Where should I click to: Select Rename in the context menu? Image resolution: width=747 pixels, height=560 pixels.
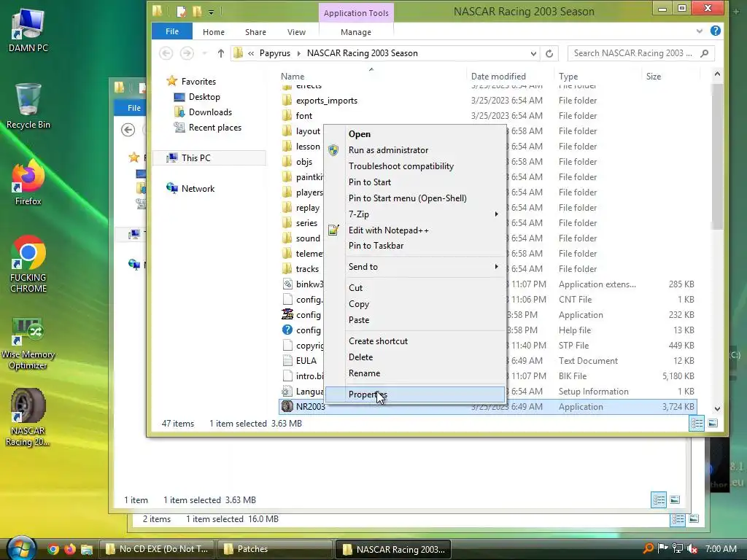tap(365, 373)
